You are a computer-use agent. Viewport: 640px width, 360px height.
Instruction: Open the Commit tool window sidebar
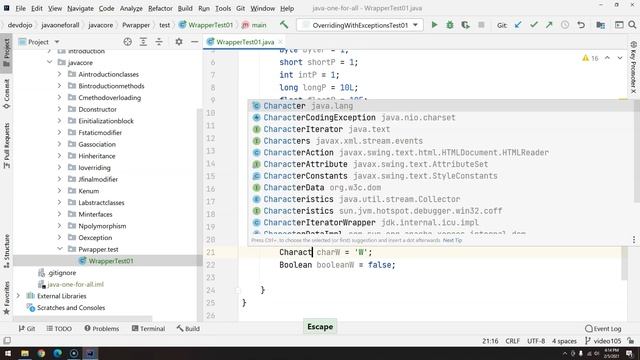[x=6, y=94]
